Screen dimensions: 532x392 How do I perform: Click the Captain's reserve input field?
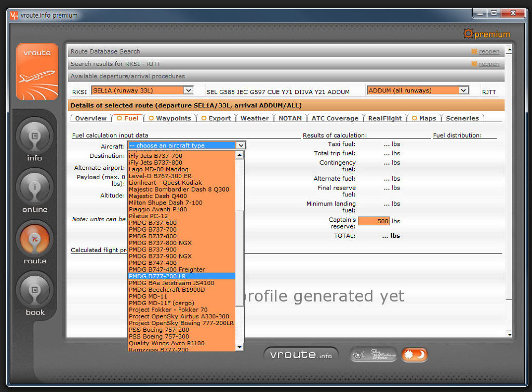pyautogui.click(x=374, y=221)
